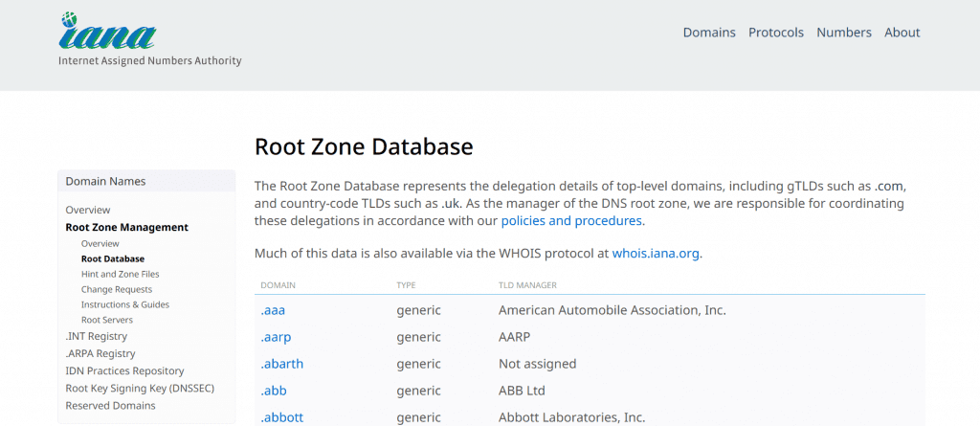The height and width of the screenshot is (426, 980).
Task: Follow the policies and procedures link
Action: 571,221
